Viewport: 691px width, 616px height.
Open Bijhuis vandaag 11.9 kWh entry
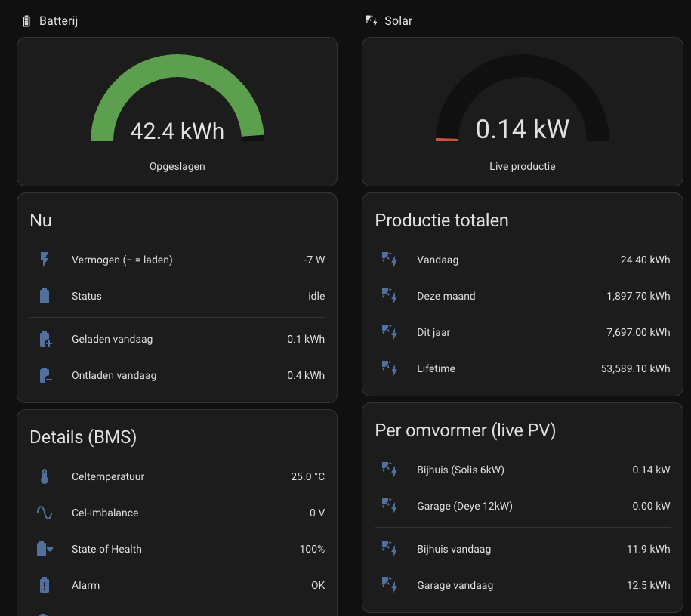(x=523, y=549)
